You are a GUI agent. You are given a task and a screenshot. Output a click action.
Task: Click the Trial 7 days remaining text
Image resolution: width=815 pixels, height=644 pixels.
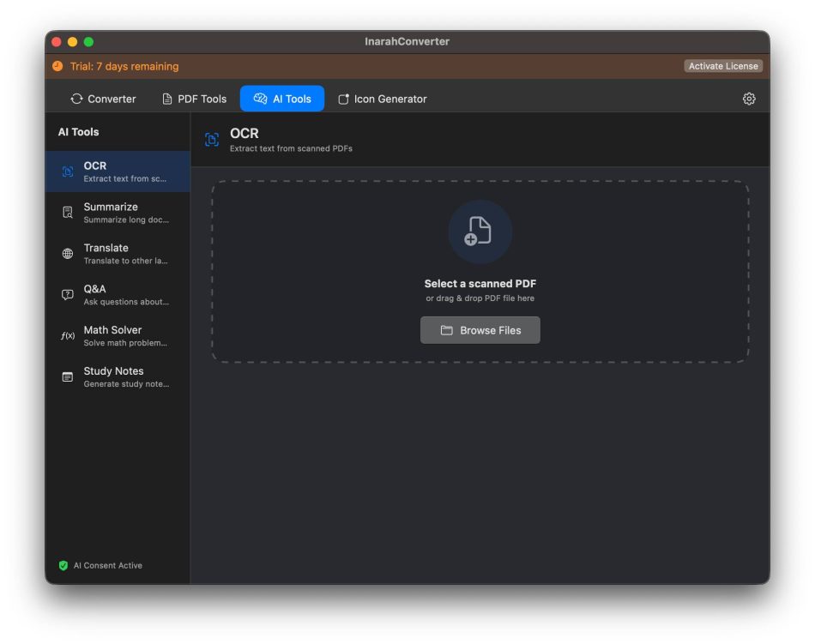tap(124, 66)
